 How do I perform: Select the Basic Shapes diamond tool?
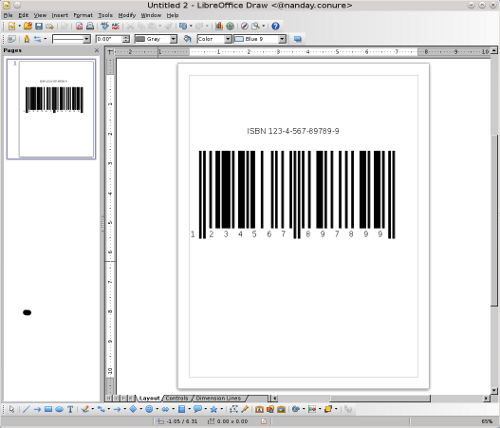(133, 409)
